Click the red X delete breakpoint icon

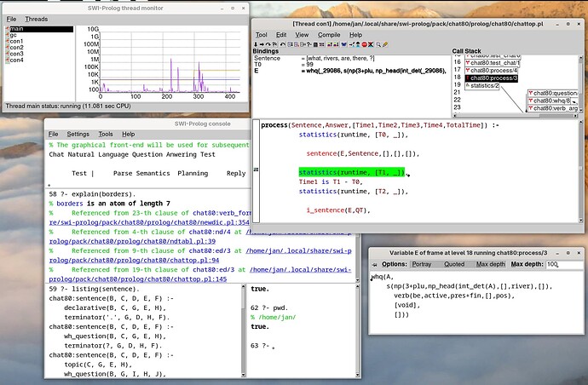coord(371,44)
